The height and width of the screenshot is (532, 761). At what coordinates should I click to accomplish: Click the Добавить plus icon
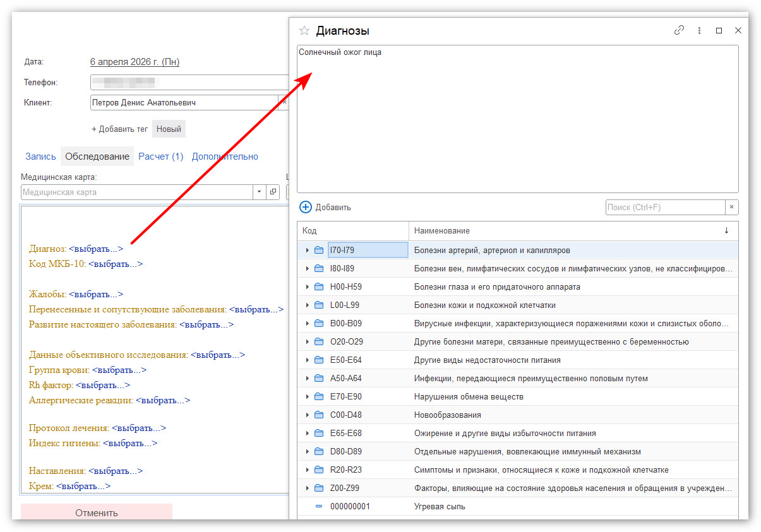pyautogui.click(x=306, y=207)
